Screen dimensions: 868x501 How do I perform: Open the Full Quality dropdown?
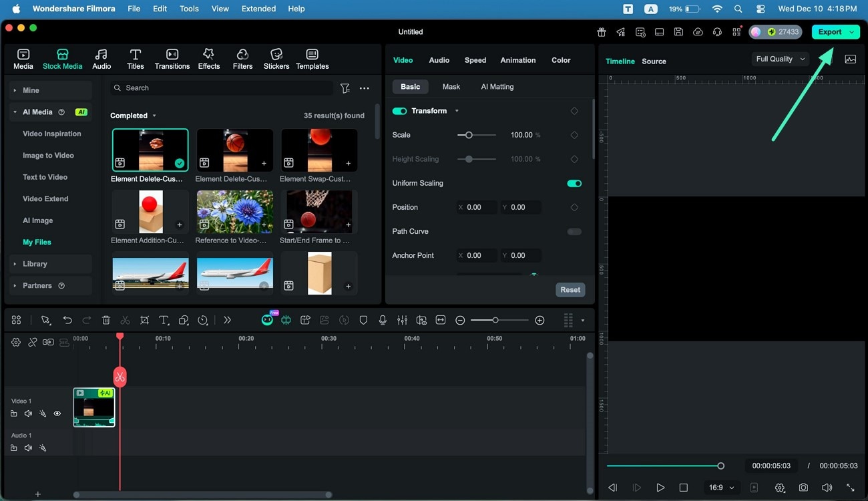coord(779,59)
